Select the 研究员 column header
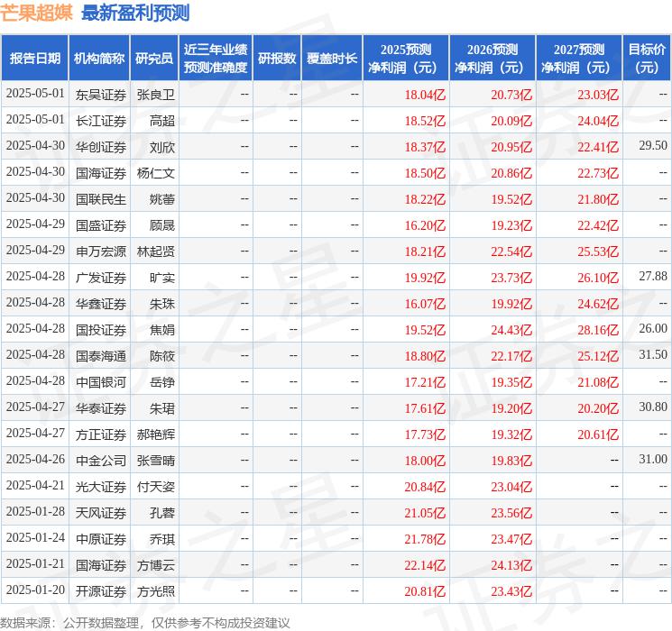Image resolution: width=672 pixels, height=631 pixels. 154,59
